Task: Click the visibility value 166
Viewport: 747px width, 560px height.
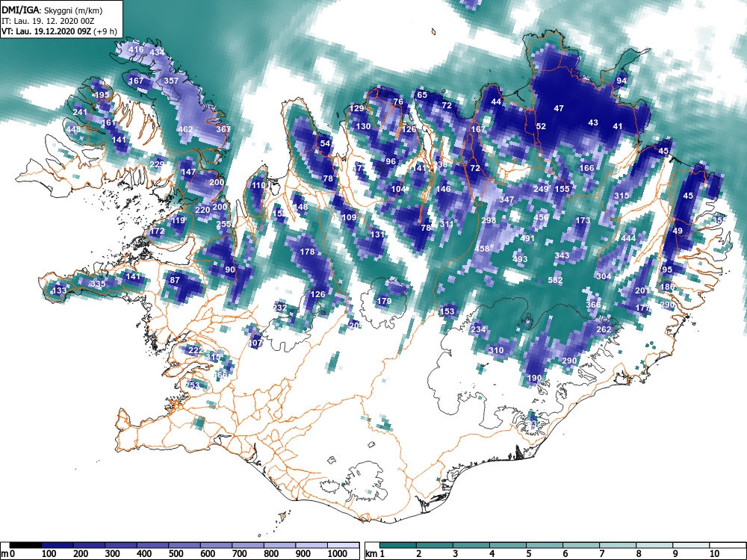Action: tap(586, 168)
